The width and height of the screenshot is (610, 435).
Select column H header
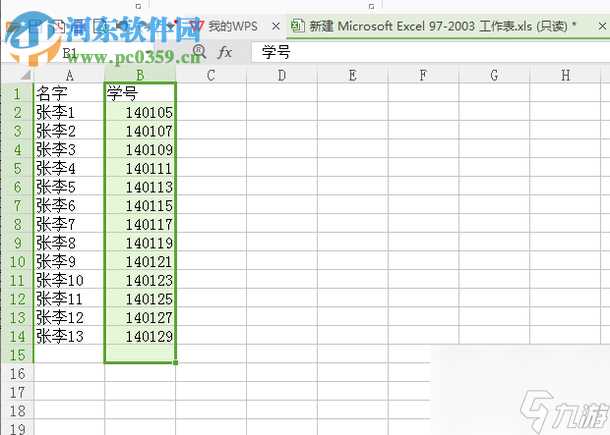click(x=566, y=74)
